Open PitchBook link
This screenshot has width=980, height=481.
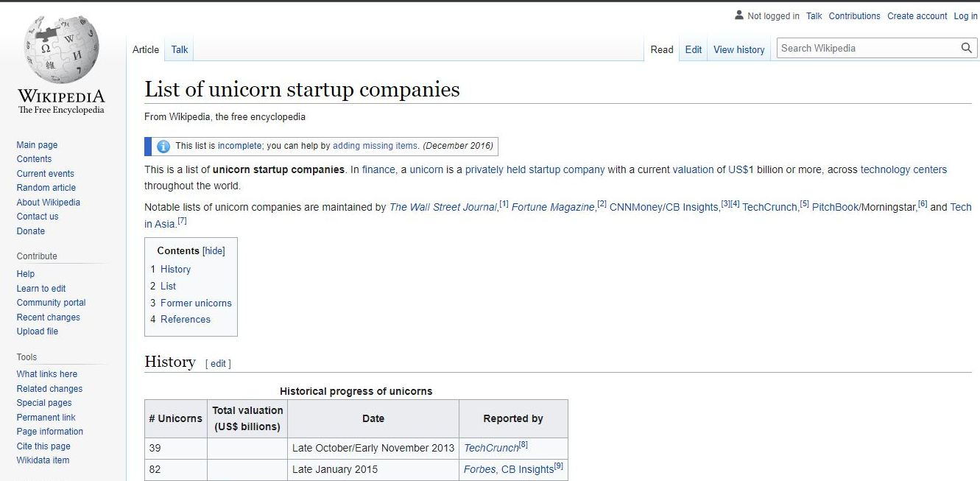click(x=835, y=207)
